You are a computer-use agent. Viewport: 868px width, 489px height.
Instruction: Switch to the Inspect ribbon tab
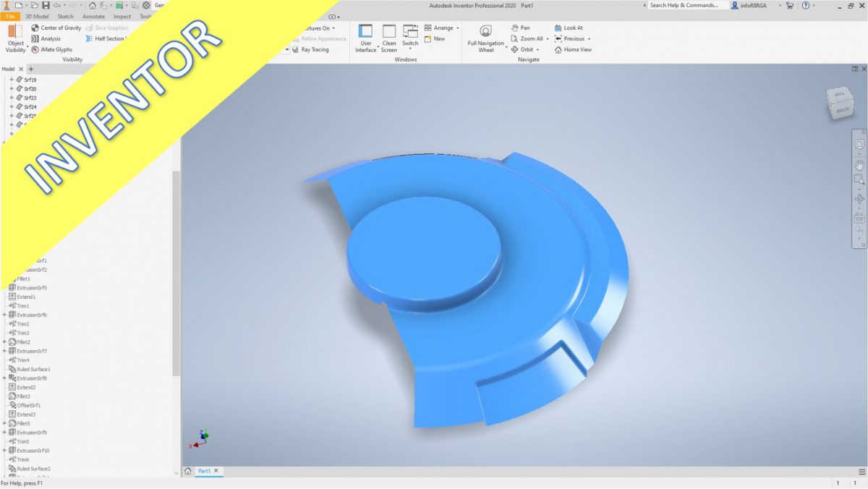pos(122,16)
